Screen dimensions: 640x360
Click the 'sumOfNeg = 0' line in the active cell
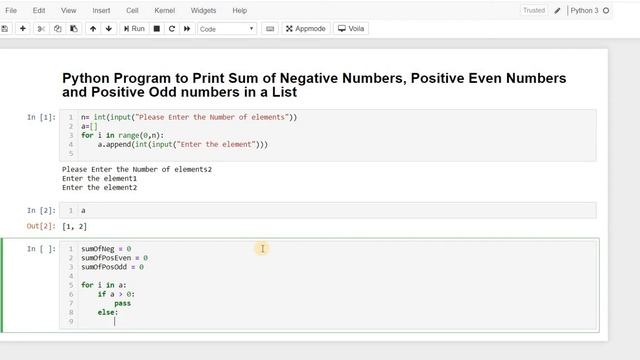click(106, 249)
